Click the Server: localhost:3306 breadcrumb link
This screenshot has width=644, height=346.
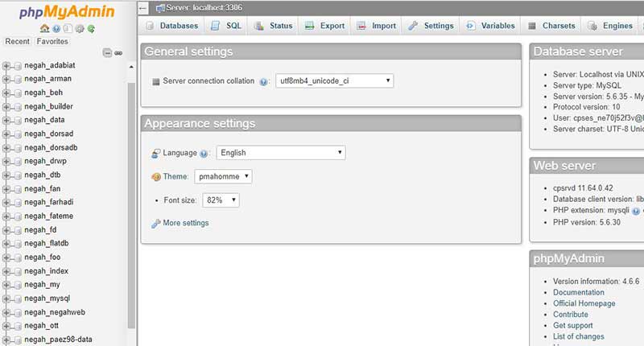click(x=204, y=8)
